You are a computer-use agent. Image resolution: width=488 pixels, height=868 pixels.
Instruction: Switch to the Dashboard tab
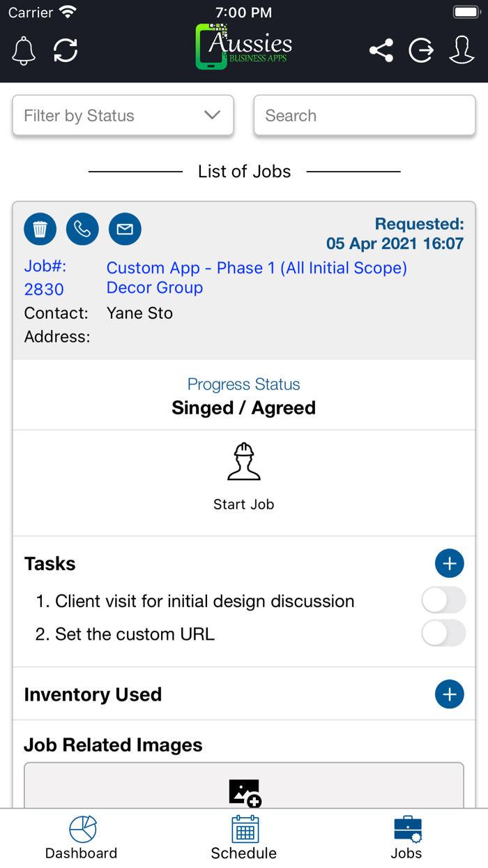click(x=82, y=838)
